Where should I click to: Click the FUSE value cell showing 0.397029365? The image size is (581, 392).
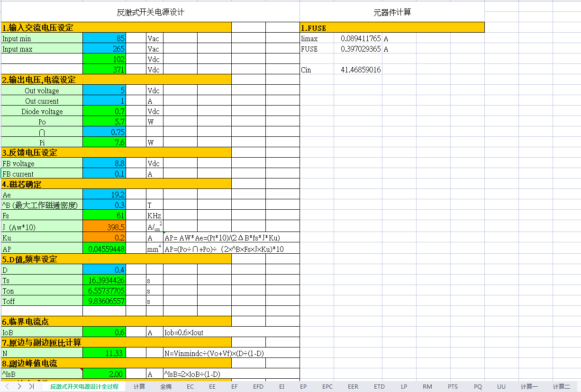358,49
